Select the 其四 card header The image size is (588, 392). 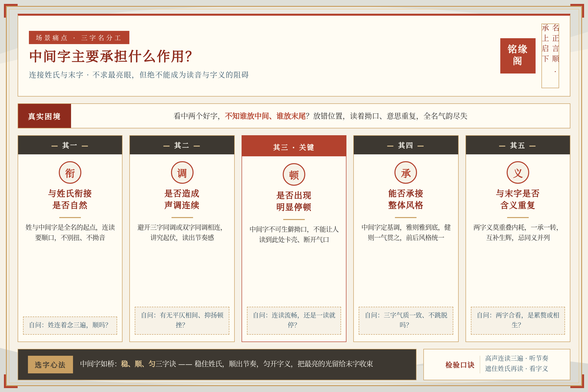406,145
